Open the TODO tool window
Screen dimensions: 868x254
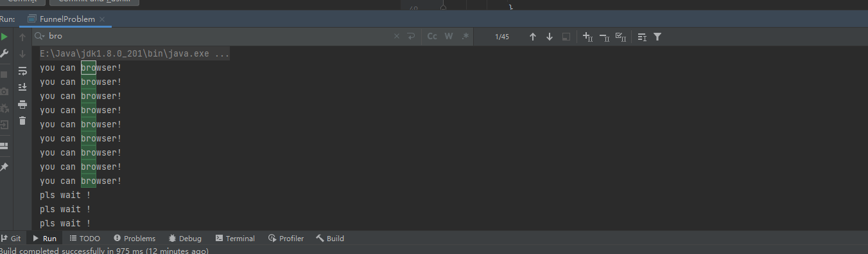pos(85,239)
